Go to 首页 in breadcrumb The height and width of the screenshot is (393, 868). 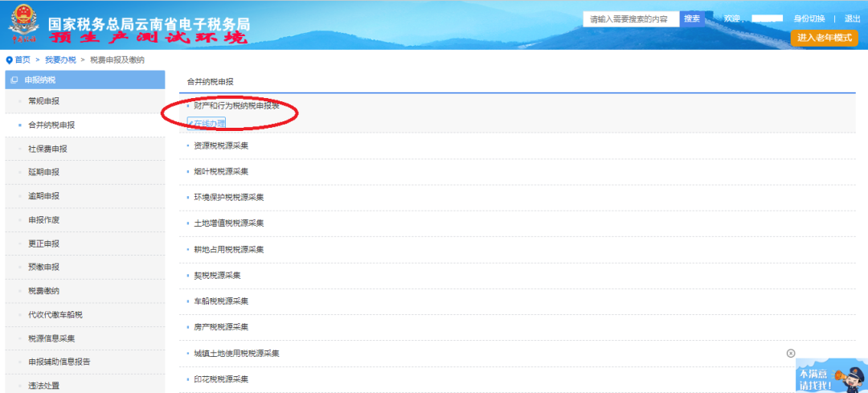pyautogui.click(x=23, y=60)
